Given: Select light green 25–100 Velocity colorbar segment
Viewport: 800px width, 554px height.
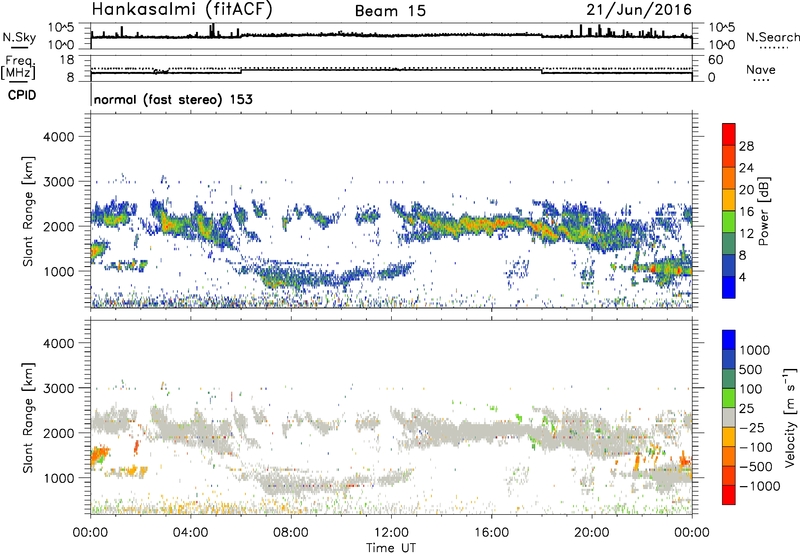Looking at the screenshot, I should [x=729, y=398].
